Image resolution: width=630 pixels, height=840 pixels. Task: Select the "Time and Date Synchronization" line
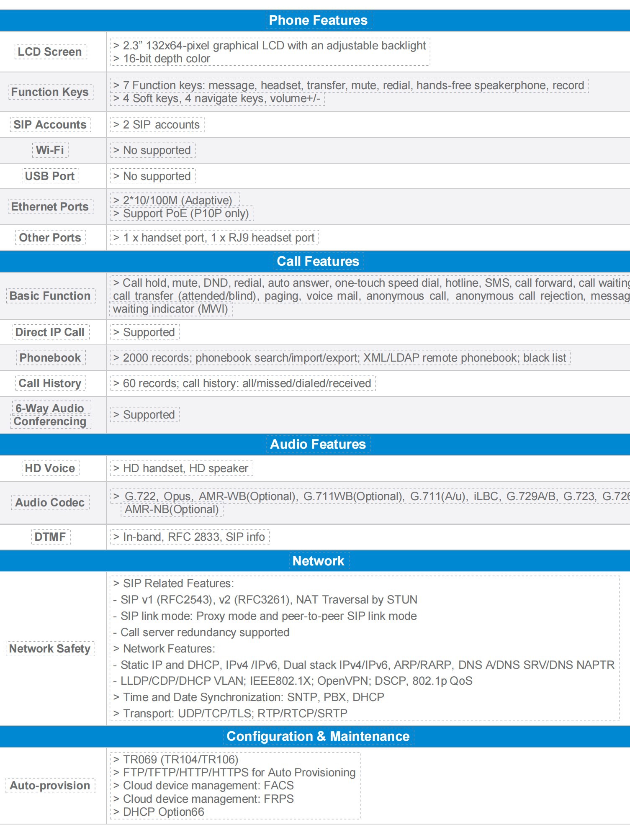pos(249,697)
